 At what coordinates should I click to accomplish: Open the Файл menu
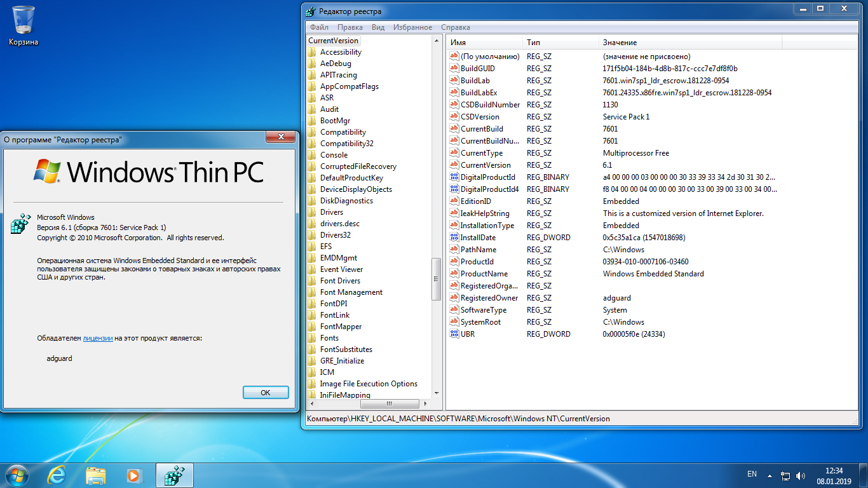tap(319, 27)
